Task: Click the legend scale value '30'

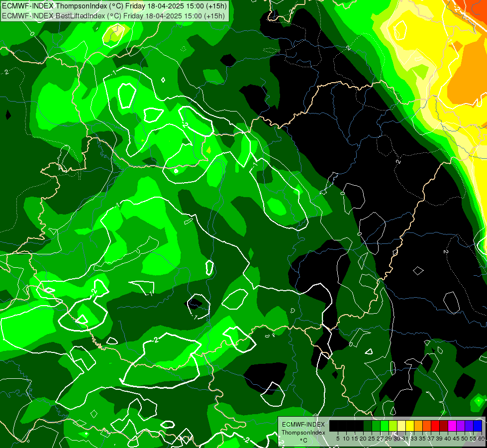Action: point(397,439)
